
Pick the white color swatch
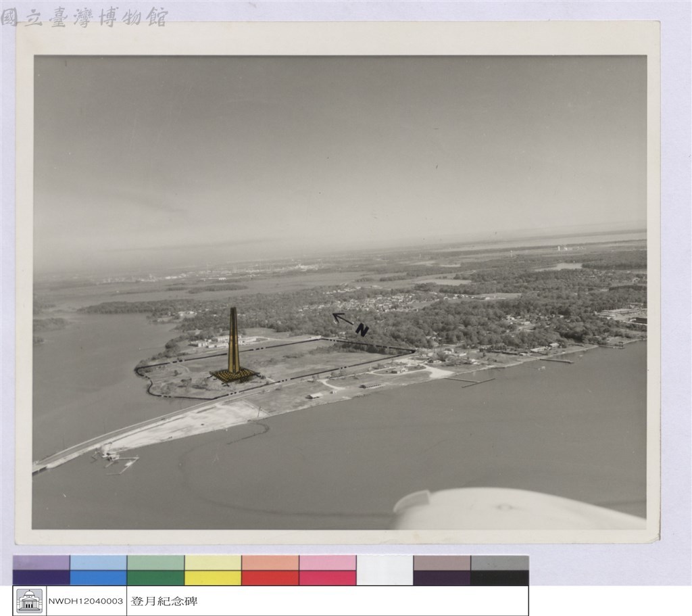[385, 571]
